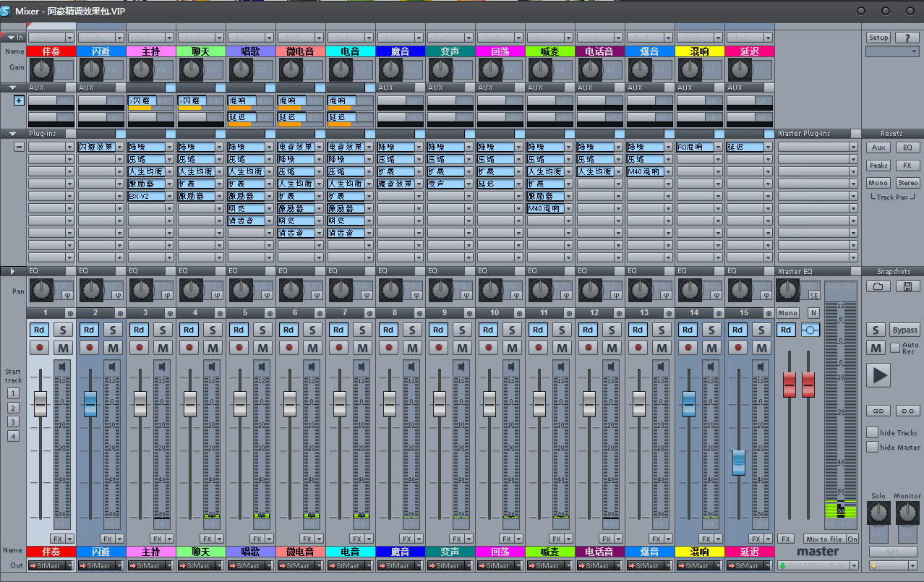
Task: Open the snapshot folder (load) icon
Action: coord(878,286)
